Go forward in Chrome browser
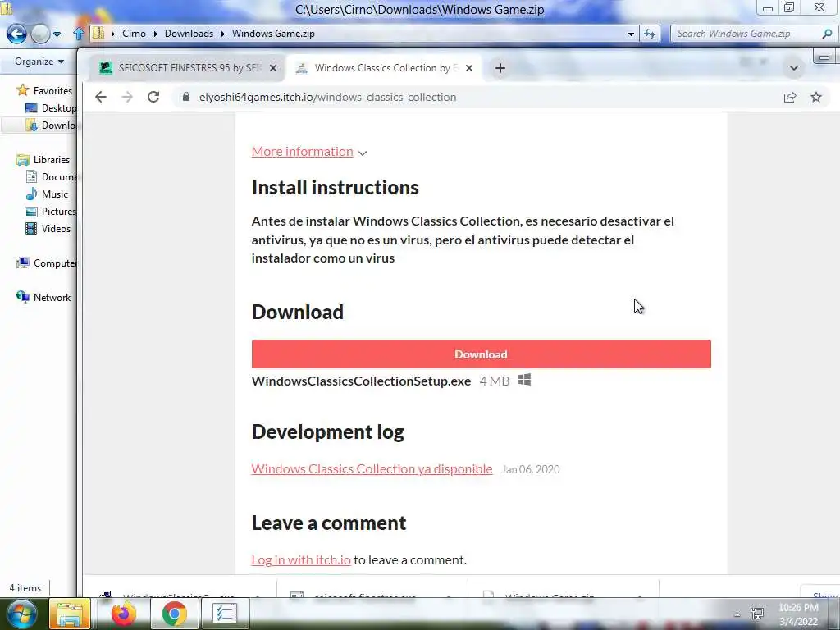 point(127,97)
